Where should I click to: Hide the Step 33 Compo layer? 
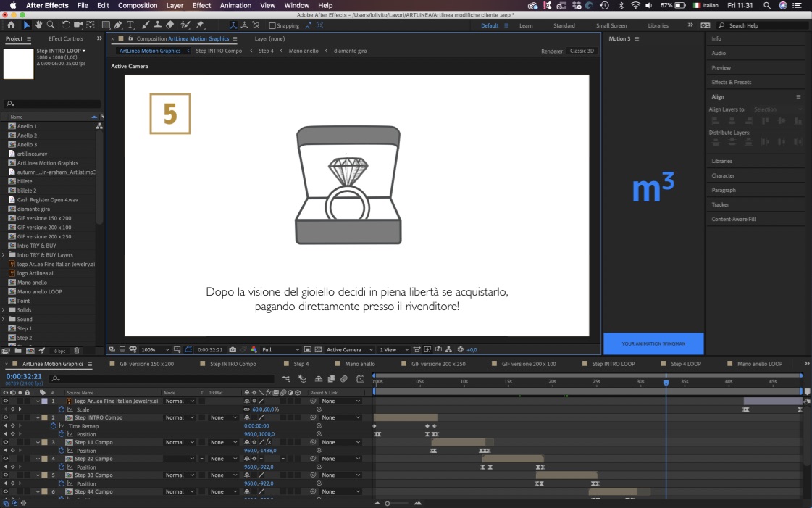(5, 475)
